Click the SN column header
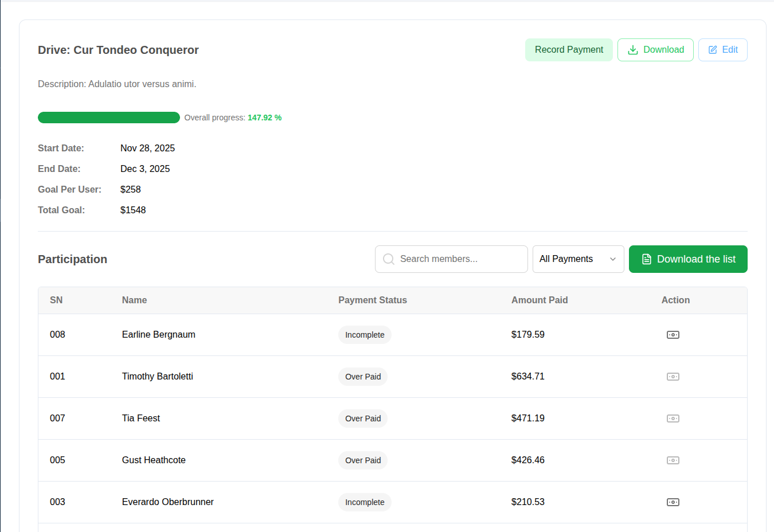The image size is (774, 532). point(56,300)
